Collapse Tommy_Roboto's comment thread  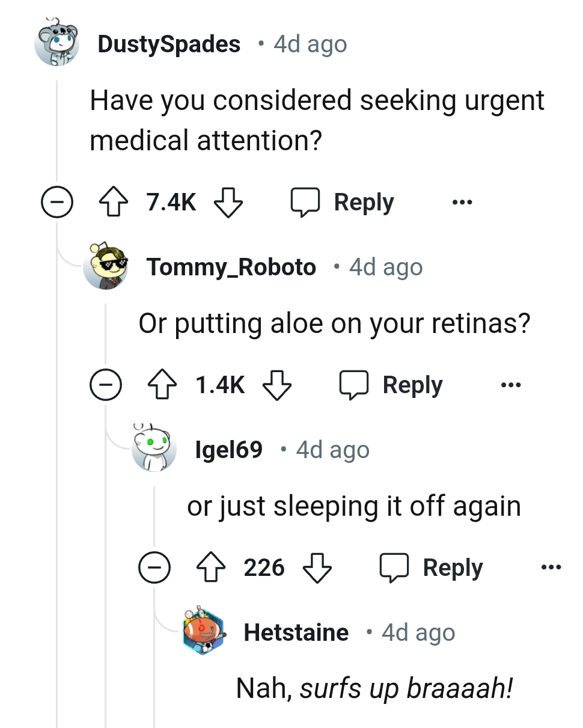[106, 385]
